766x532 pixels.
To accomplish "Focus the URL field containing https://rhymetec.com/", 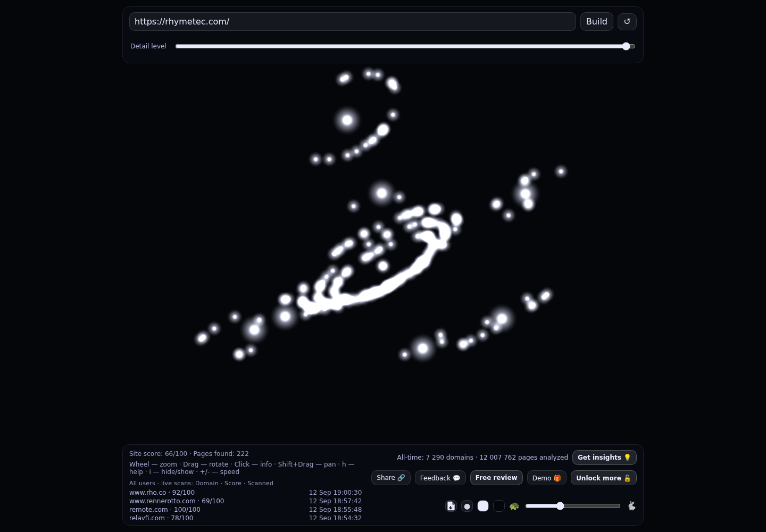I will pyautogui.click(x=353, y=21).
